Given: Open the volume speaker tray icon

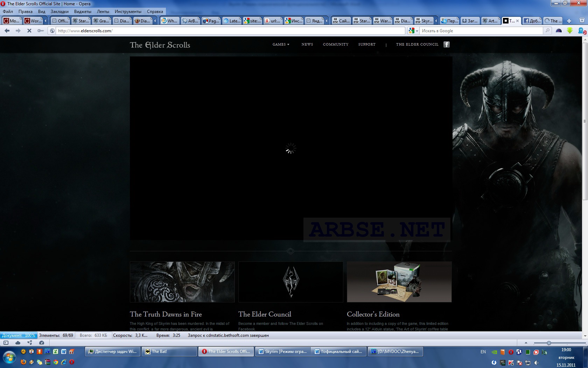Looking at the screenshot, I should click(x=536, y=363).
